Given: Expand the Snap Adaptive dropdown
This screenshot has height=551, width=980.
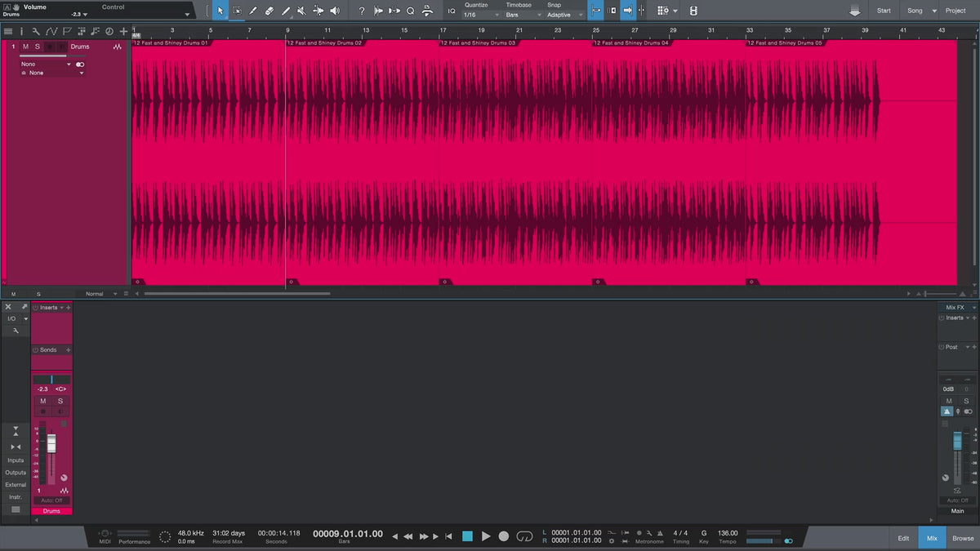Looking at the screenshot, I should coord(565,15).
